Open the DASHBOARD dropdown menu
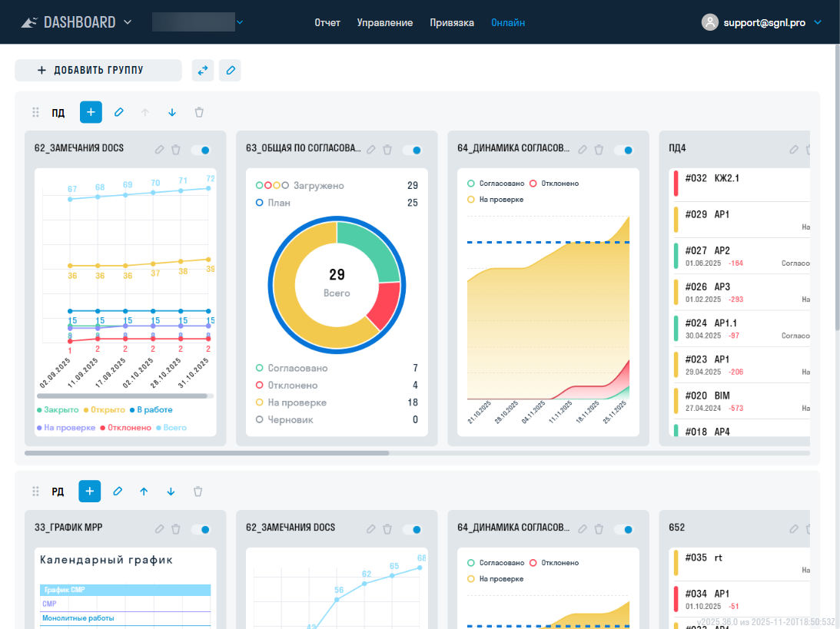The width and height of the screenshot is (840, 629). coord(128,22)
